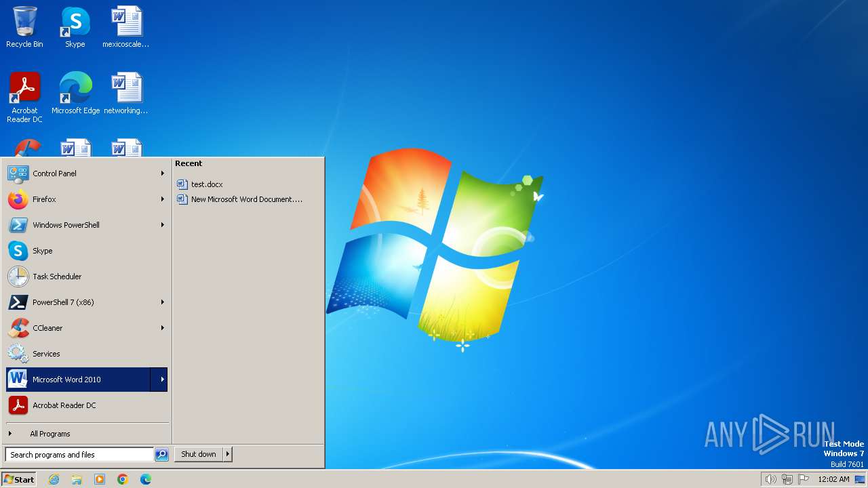
Task: Click Windows PowerShell icon in Start menu
Action: click(18, 225)
